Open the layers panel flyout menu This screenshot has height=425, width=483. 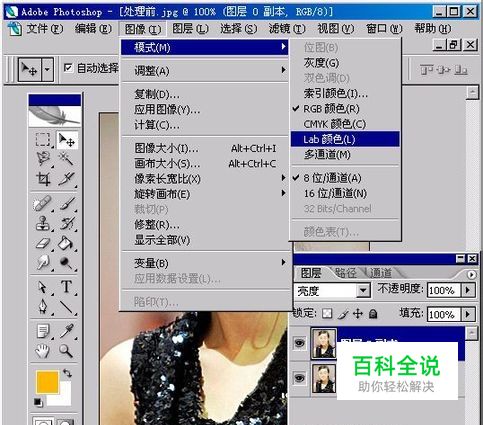tap(471, 275)
